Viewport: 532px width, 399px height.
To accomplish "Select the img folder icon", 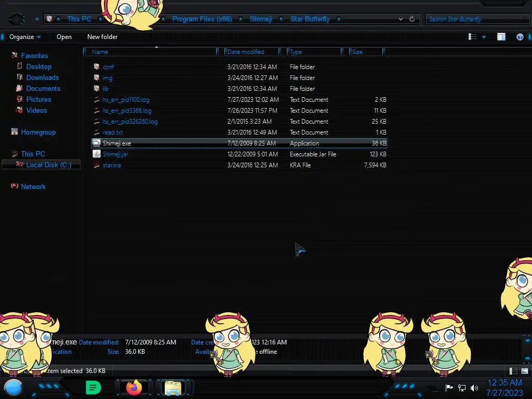I will tap(97, 77).
